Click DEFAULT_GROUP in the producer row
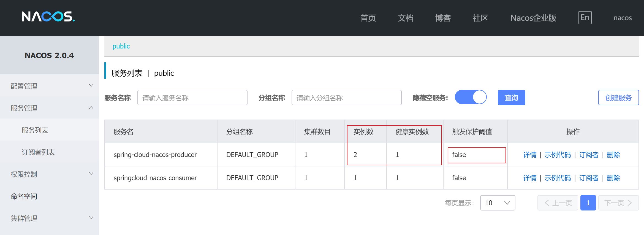The height and width of the screenshot is (235, 644). point(252,155)
